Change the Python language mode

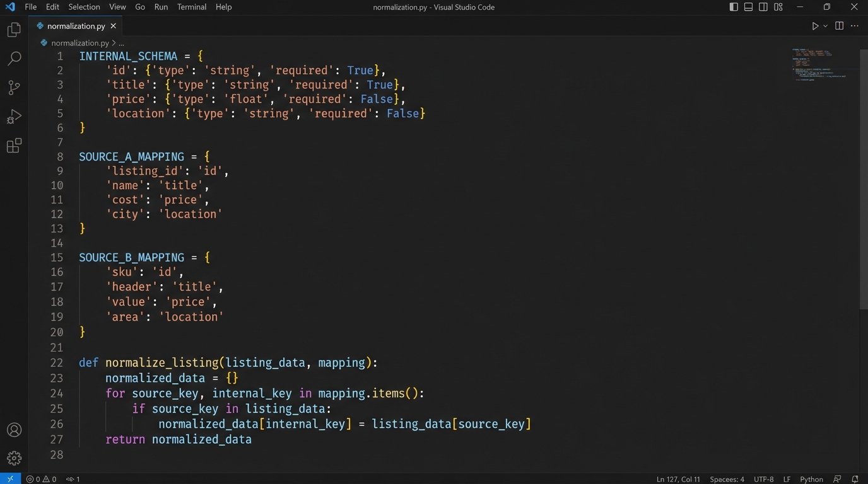coord(811,479)
